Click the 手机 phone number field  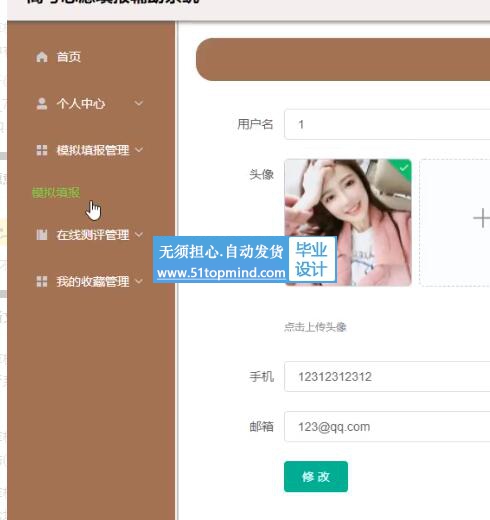click(387, 377)
